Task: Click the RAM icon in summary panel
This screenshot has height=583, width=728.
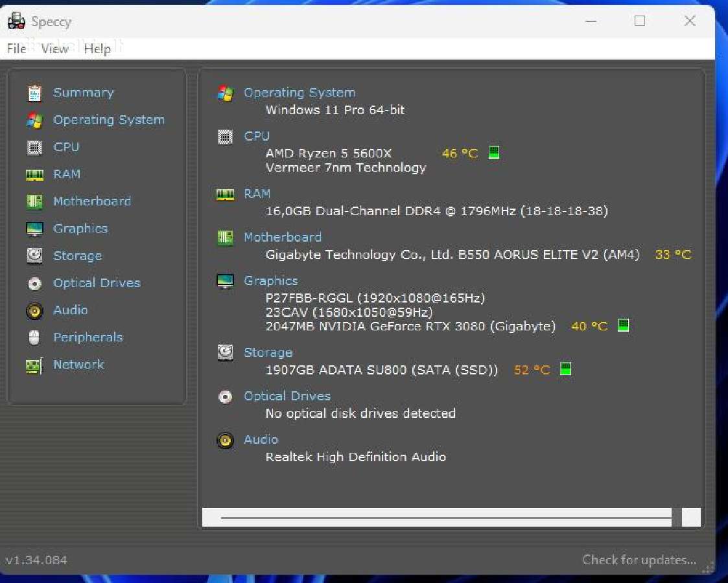Action: click(x=225, y=194)
